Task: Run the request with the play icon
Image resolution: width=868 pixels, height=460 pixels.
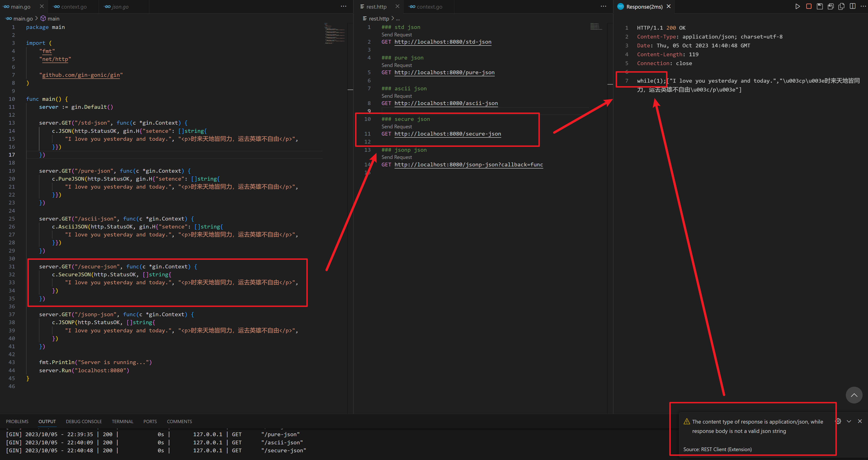Action: (798, 6)
